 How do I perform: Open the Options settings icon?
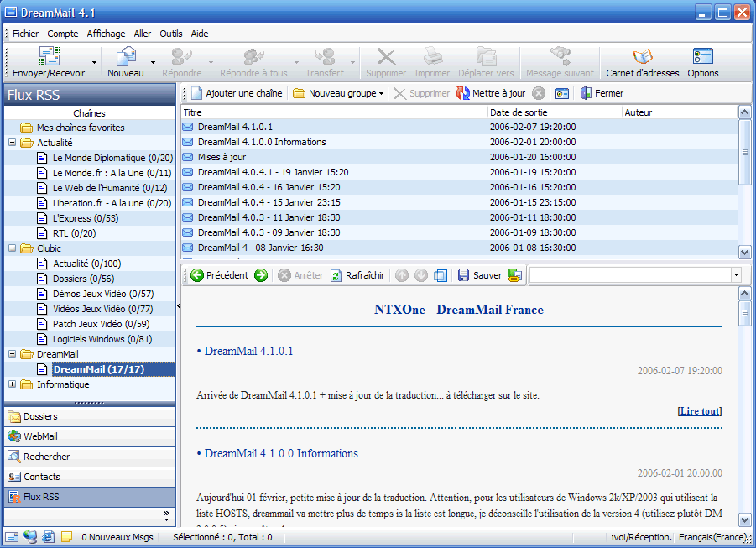703,63
